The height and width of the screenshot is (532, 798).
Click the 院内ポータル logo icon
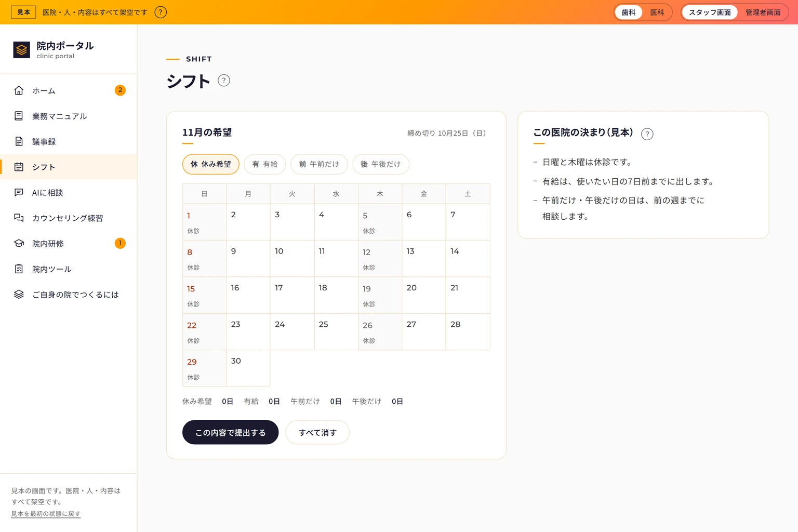click(21, 50)
